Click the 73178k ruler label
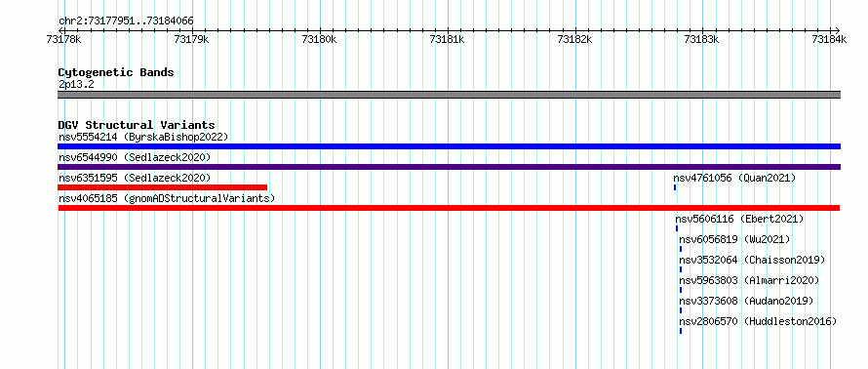 pyautogui.click(x=64, y=39)
